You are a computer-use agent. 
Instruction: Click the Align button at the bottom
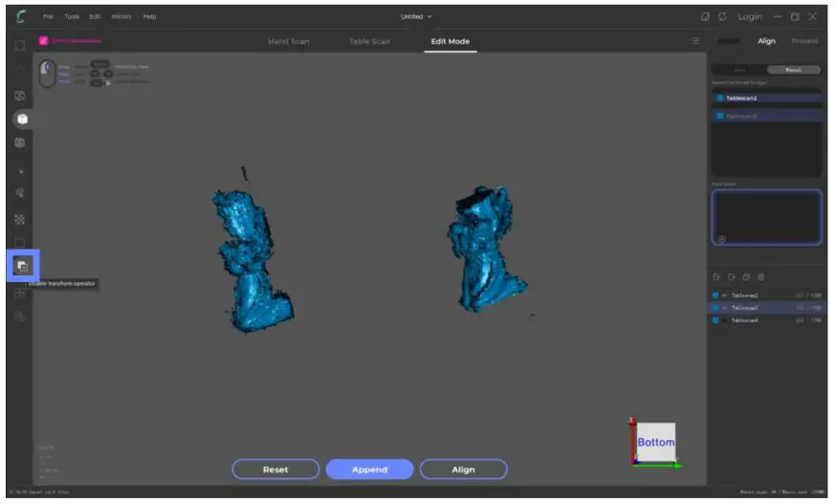coord(463,470)
